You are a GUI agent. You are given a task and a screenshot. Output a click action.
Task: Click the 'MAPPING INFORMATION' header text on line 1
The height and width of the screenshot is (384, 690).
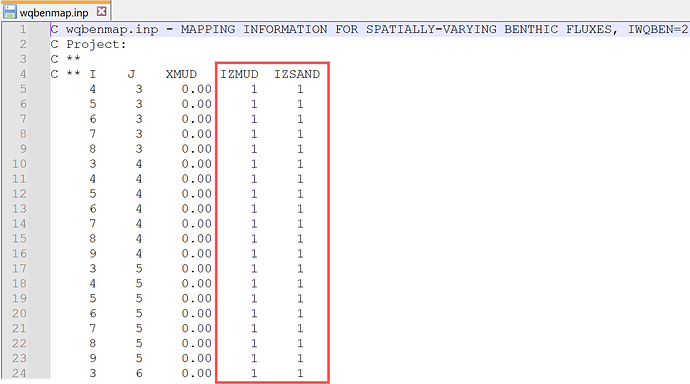click(x=254, y=29)
